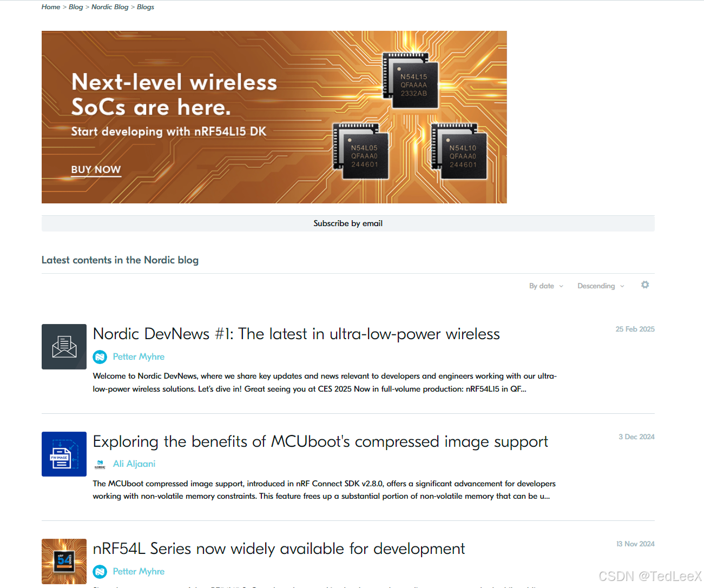704x588 pixels.
Task: Select Nordic Blog in the breadcrumb
Action: tap(110, 6)
